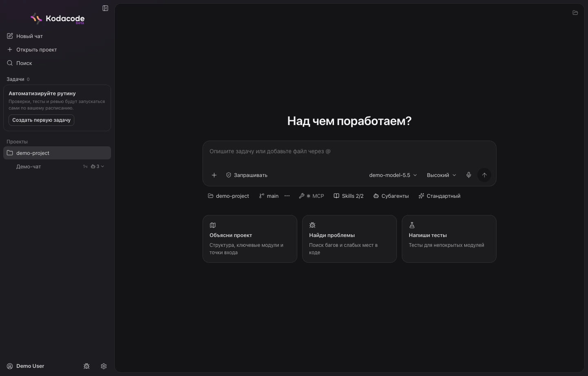Viewport: 588px width, 376px height.
Task: Select the demo-project folder in Проекты
Action: 57,153
